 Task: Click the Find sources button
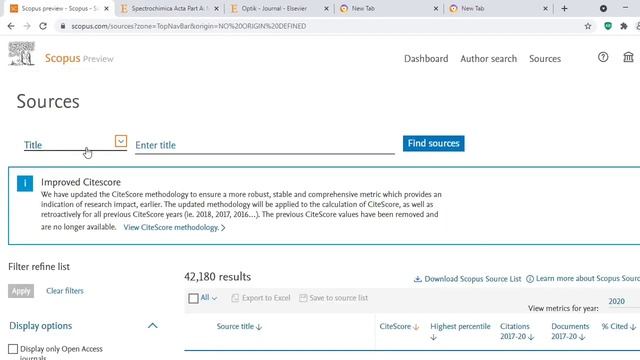pyautogui.click(x=433, y=144)
